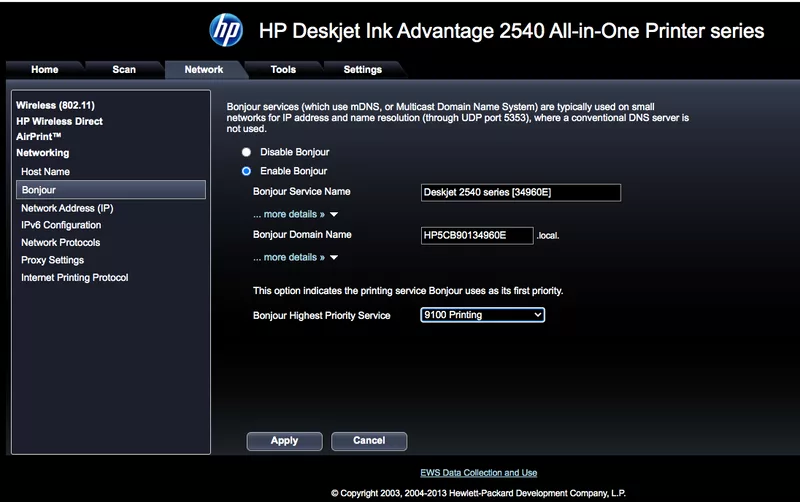Click the Bonjour Domain Name text field
Viewport: 800px width, 502px height.
477,235
